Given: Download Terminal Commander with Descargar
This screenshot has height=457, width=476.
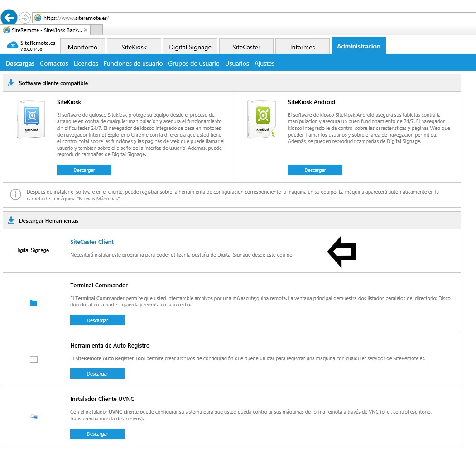Looking at the screenshot, I should (x=97, y=320).
